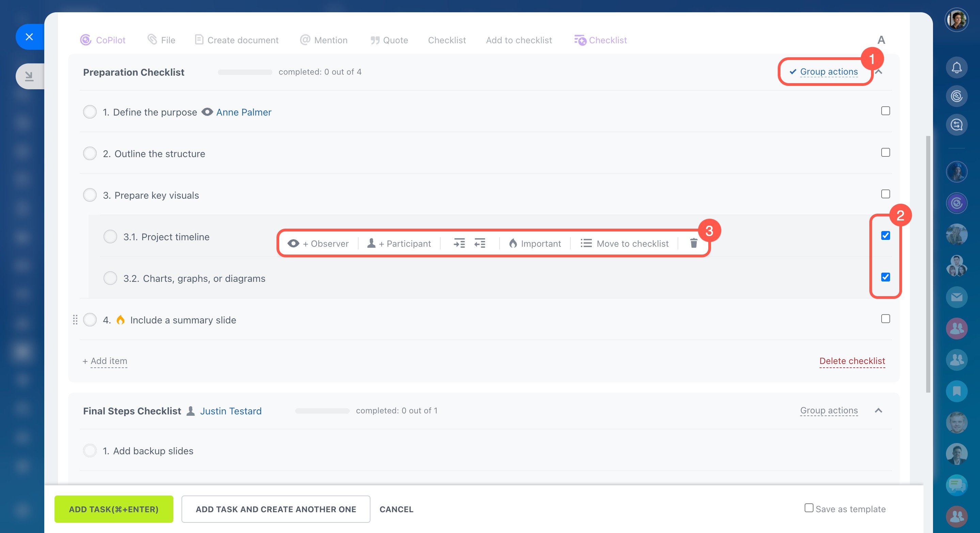Open CoPilot in the editor toolbar

click(103, 40)
